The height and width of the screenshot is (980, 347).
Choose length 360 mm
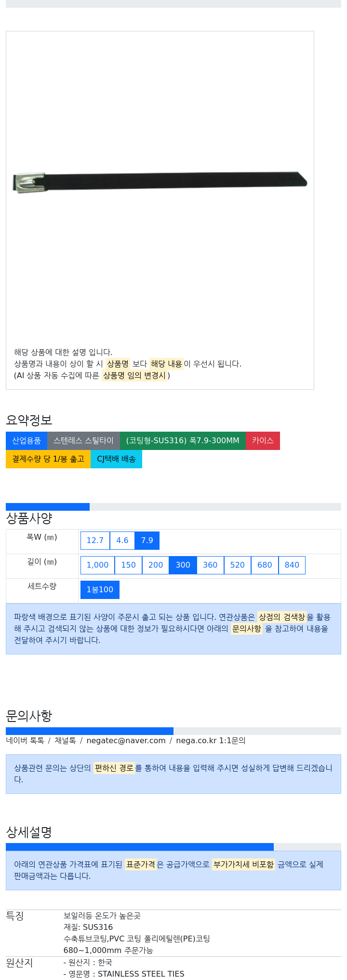(x=210, y=565)
